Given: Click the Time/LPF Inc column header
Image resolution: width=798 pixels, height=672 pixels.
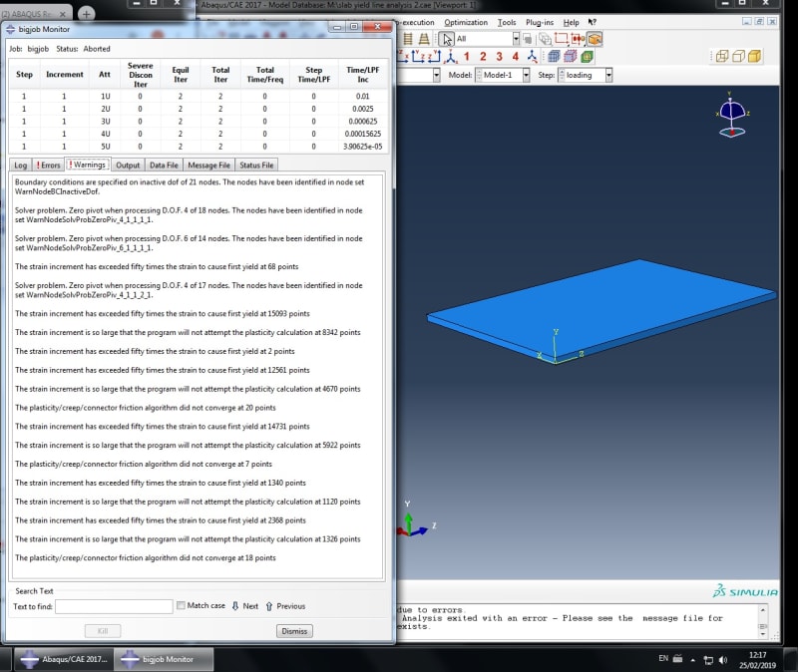Looking at the screenshot, I should [x=362, y=75].
